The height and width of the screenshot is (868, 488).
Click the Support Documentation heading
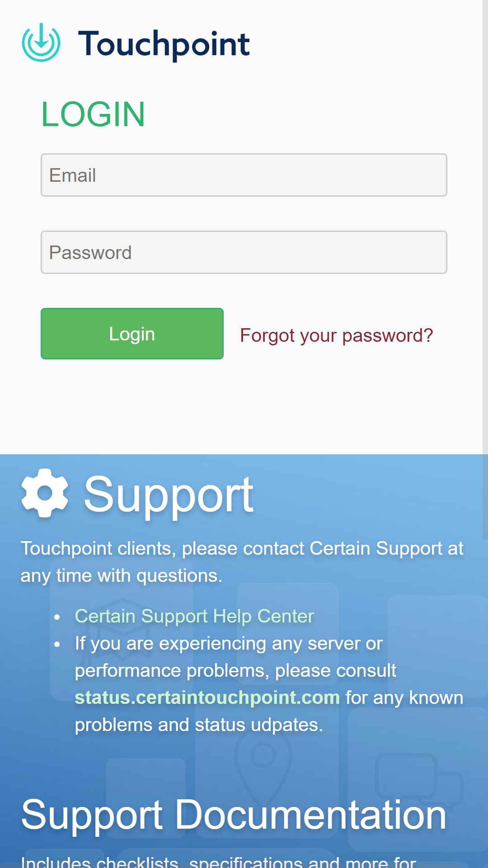click(x=234, y=815)
